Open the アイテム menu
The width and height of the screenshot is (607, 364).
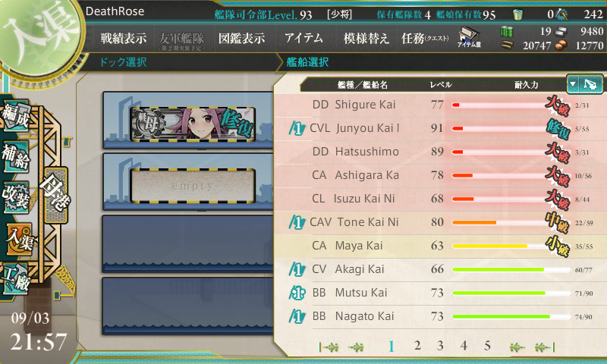303,38
